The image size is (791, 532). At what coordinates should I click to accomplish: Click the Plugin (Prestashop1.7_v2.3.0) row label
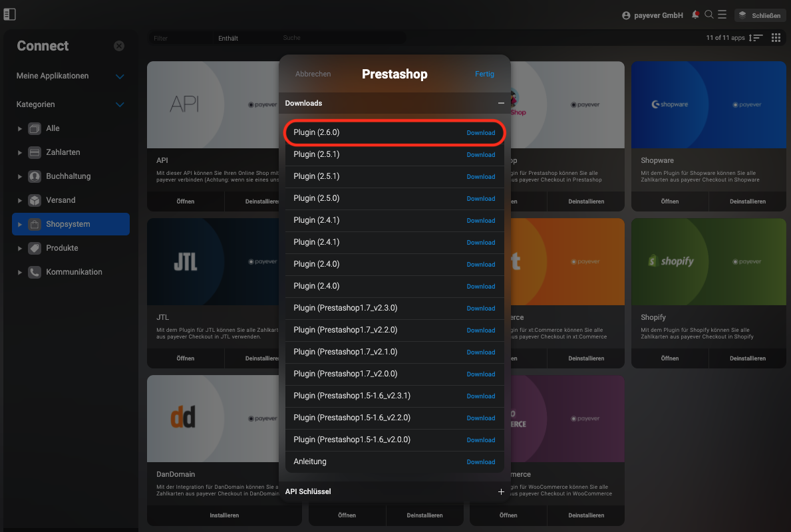pos(345,308)
